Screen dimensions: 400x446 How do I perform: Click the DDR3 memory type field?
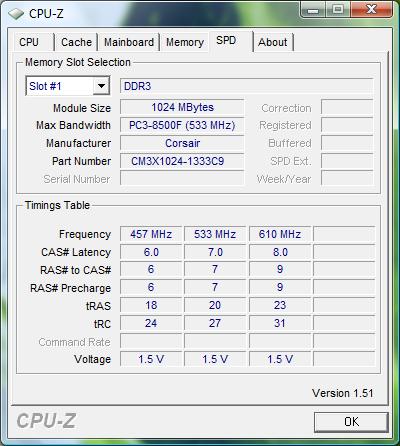point(246,86)
